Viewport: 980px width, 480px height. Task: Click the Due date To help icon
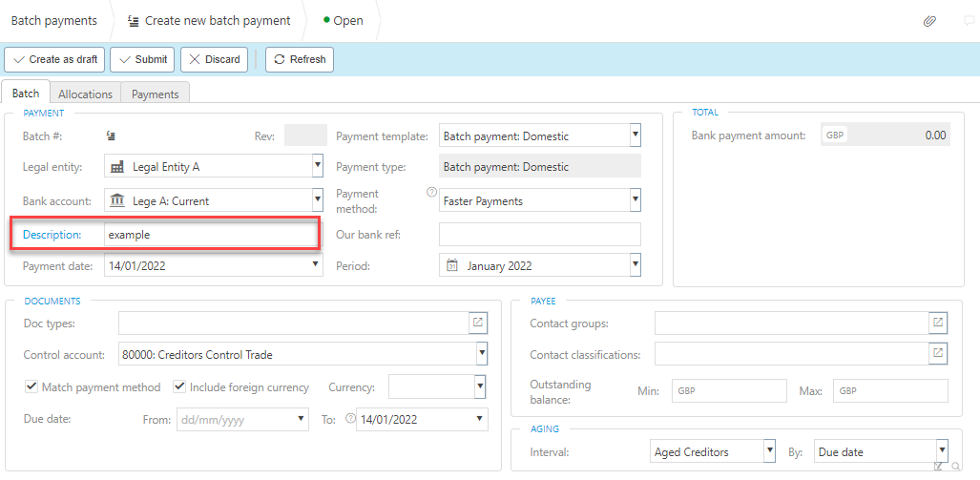pos(350,418)
